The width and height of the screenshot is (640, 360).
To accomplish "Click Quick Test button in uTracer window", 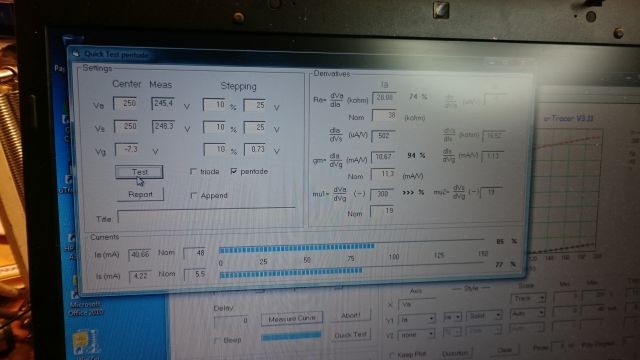I will pyautogui.click(x=351, y=335).
